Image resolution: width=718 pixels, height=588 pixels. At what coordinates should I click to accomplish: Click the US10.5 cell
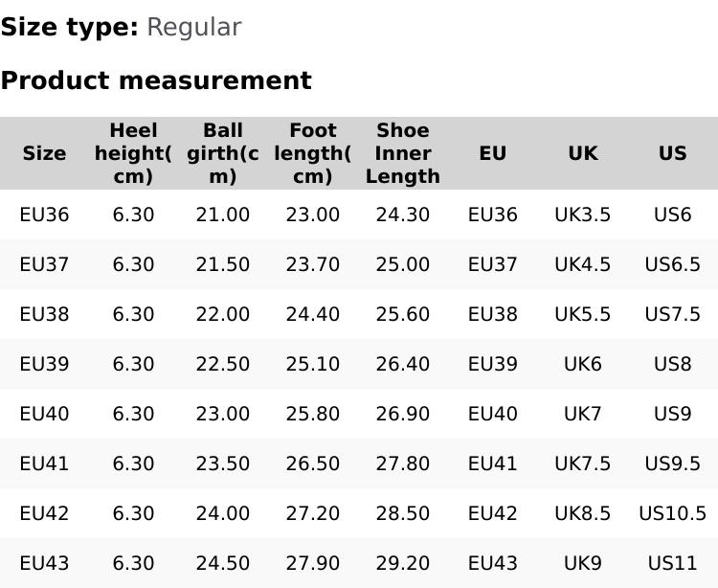tap(672, 513)
